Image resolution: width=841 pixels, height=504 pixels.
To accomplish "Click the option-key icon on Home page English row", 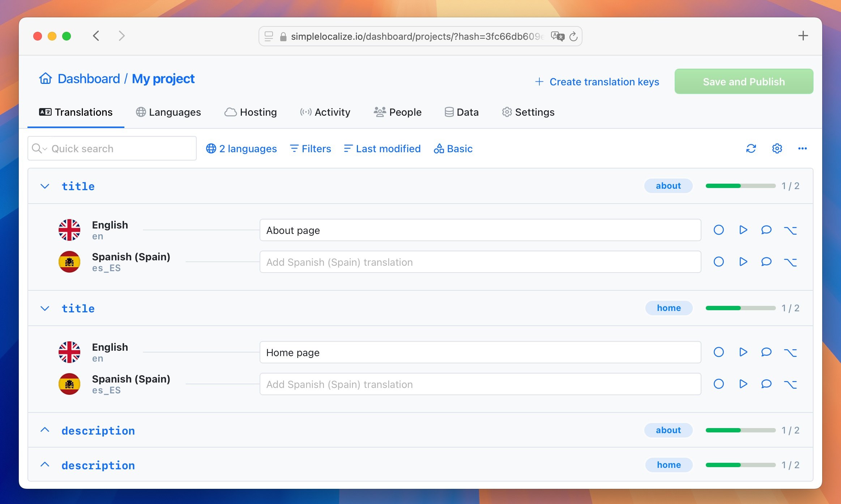I will (790, 353).
